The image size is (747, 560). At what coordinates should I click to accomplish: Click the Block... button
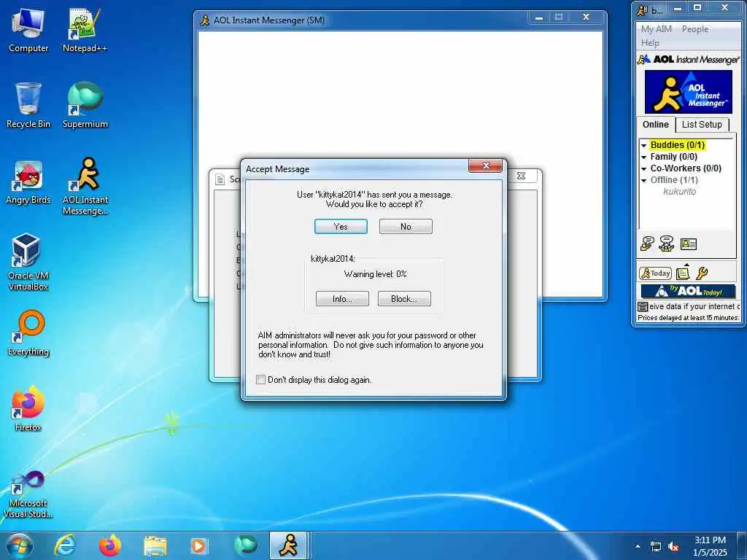404,298
